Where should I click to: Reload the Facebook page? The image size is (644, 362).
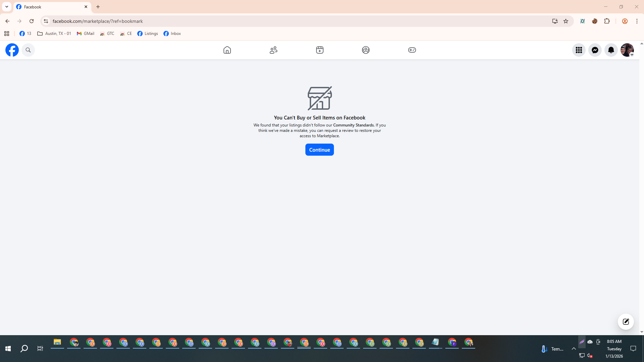[32, 21]
